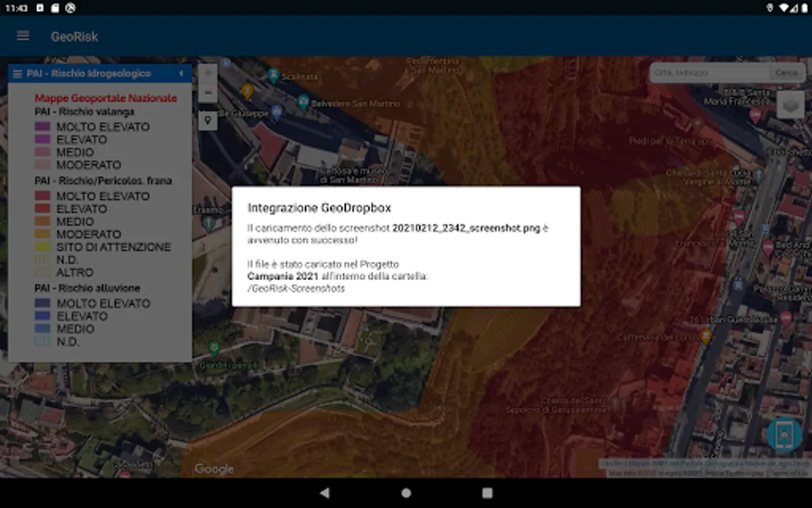Click the legend list icon beside PAI title
812x508 pixels.
[17, 73]
